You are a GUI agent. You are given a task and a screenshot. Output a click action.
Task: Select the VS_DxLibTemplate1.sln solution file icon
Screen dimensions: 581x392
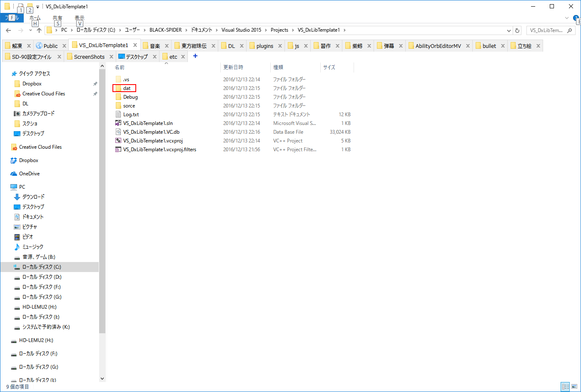click(x=118, y=123)
